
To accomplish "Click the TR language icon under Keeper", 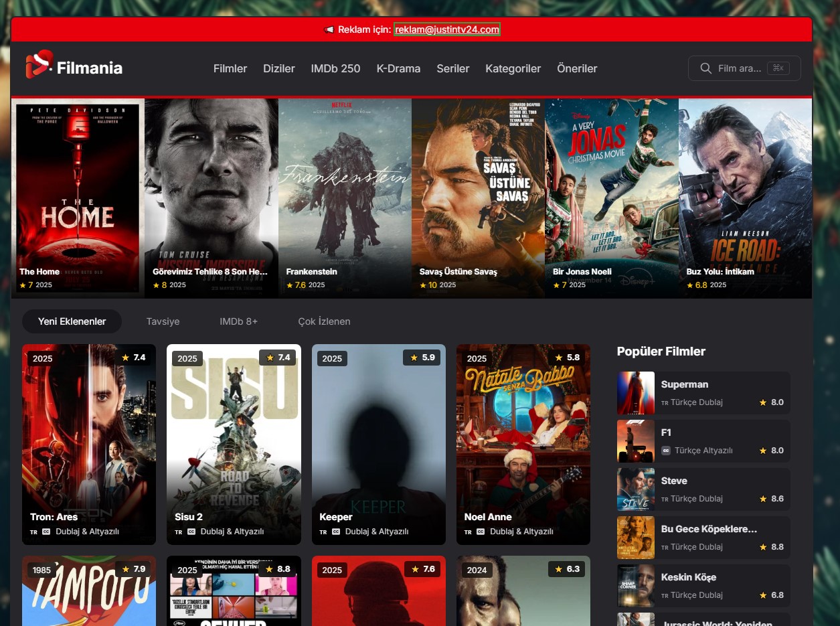I will [x=323, y=532].
